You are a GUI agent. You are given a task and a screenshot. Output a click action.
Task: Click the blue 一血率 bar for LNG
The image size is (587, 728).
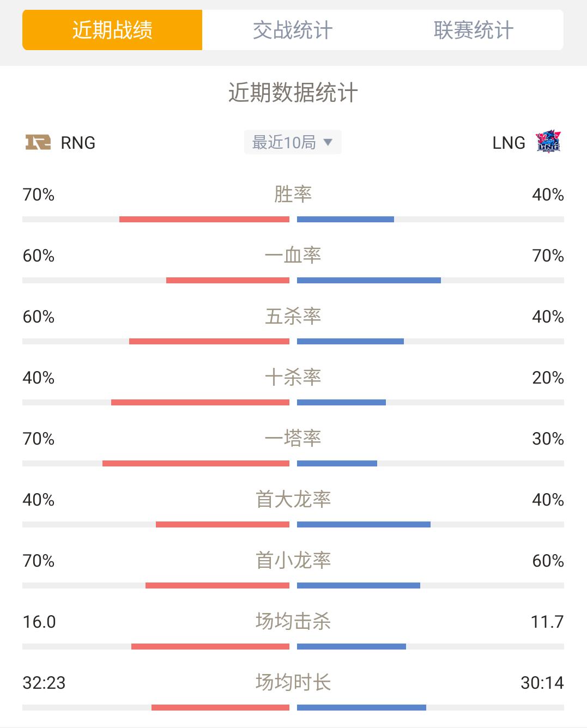[x=369, y=281]
